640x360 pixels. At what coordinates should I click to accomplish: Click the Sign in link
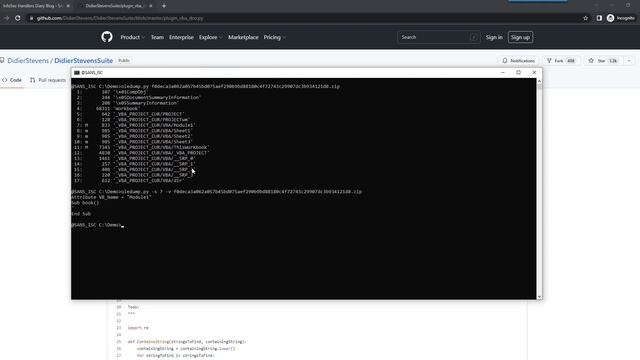point(494,37)
